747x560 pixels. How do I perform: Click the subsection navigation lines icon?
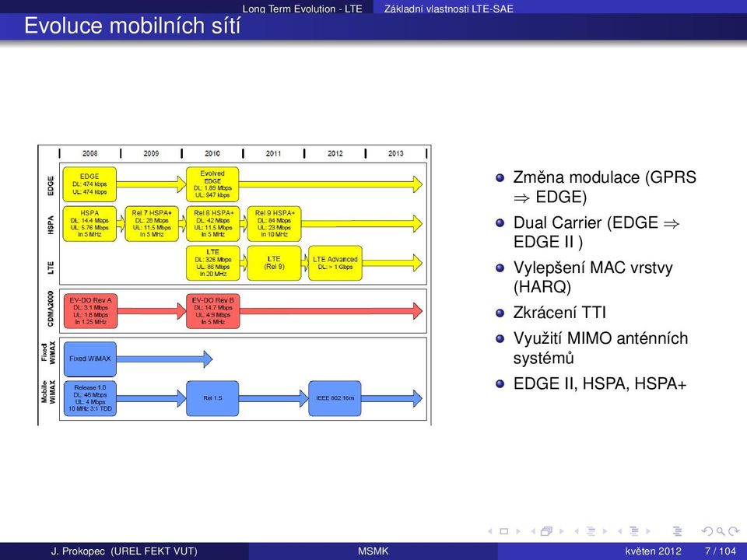coord(591,531)
